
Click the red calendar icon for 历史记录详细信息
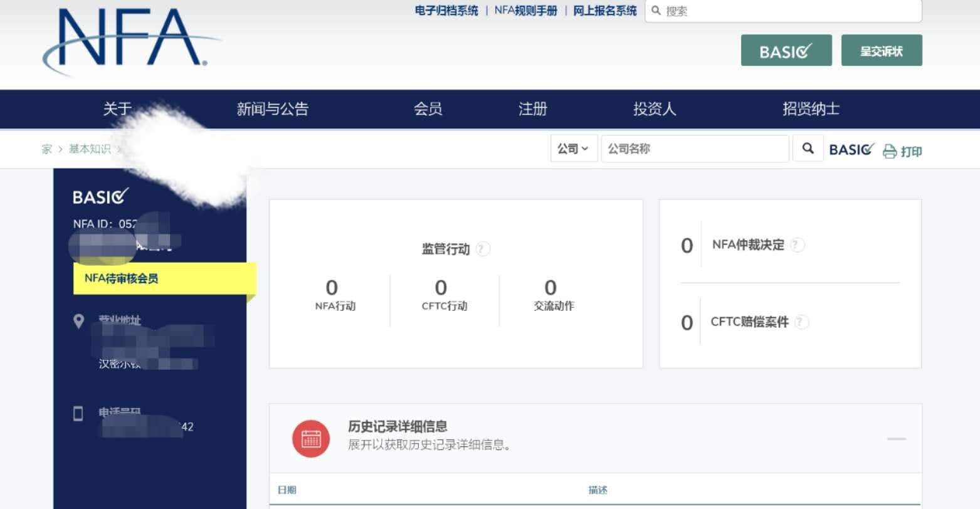click(310, 438)
